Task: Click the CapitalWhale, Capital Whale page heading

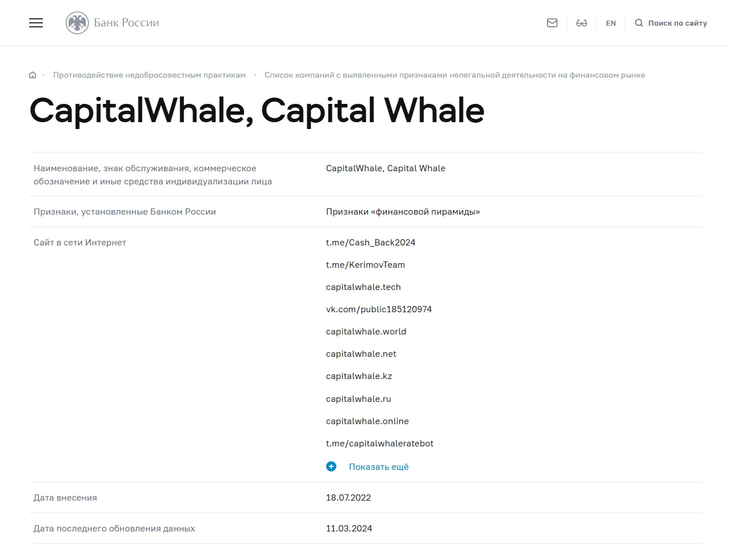Action: click(x=257, y=110)
